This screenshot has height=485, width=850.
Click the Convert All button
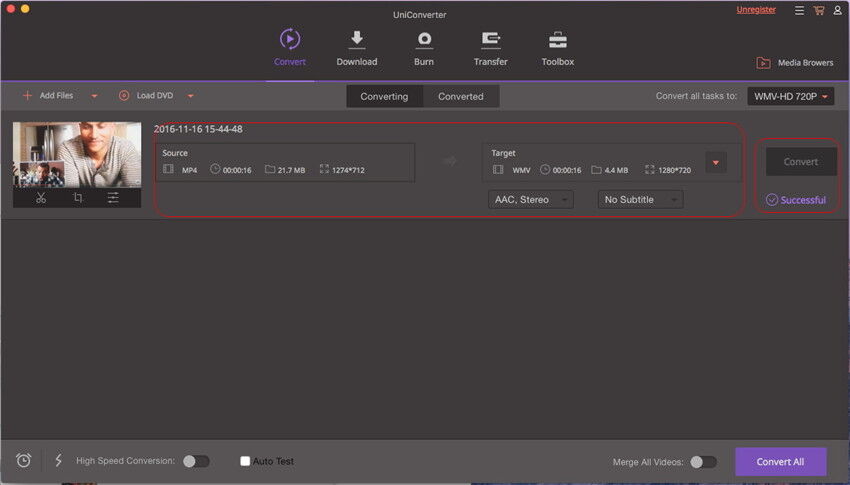[x=781, y=462]
